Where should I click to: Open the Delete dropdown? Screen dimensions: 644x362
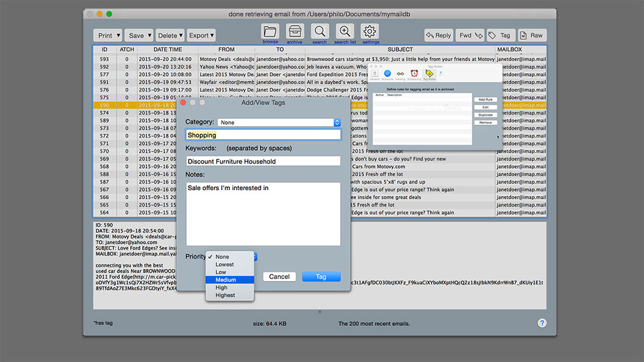click(x=170, y=35)
